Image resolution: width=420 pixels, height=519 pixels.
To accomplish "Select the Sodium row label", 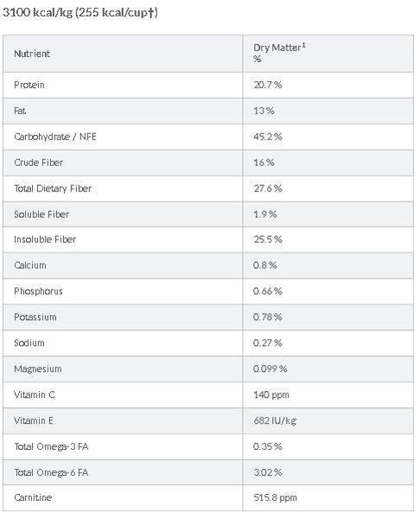I will tap(29, 343).
